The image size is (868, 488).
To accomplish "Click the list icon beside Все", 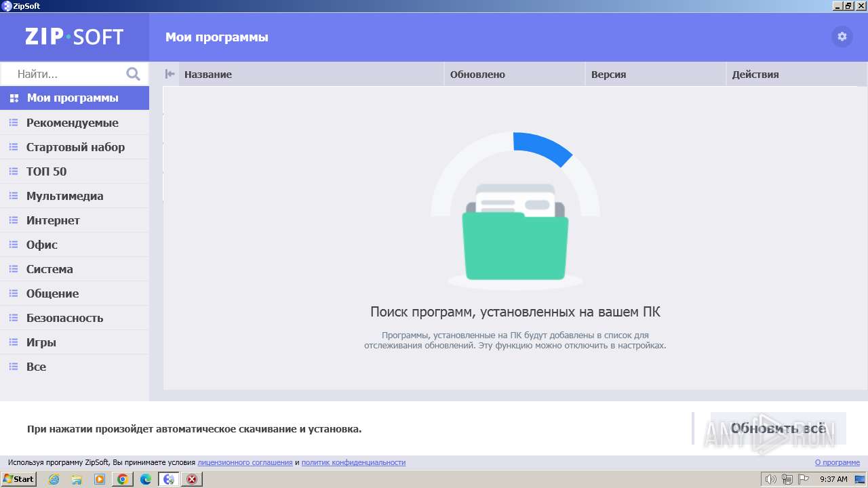I will coord(14,367).
